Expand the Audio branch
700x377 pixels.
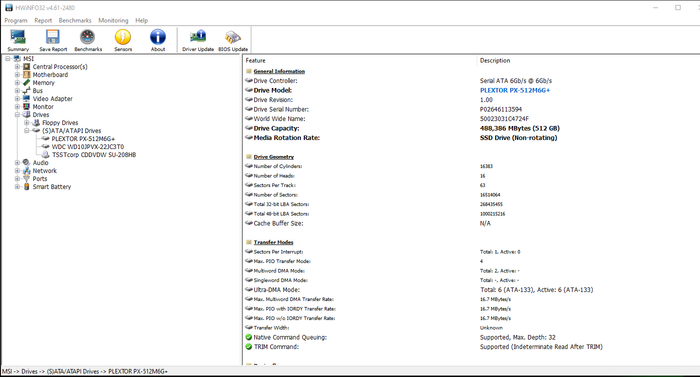click(x=17, y=163)
